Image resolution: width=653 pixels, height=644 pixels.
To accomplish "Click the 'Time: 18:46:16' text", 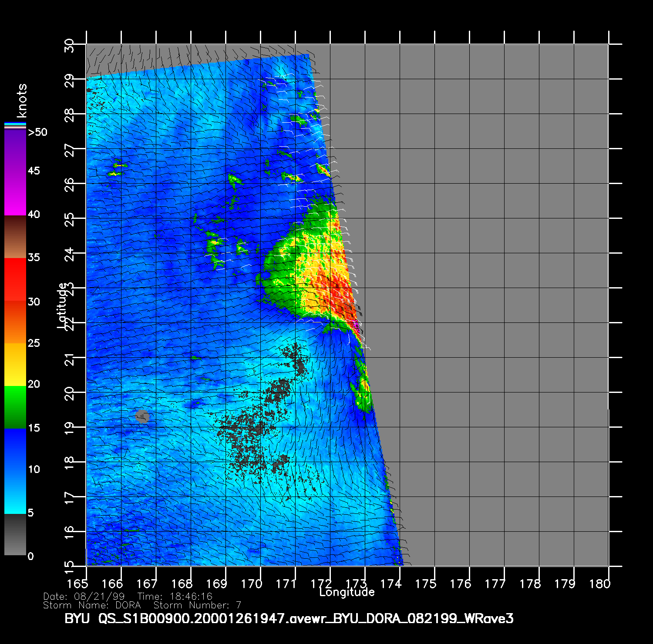I will click(x=175, y=597).
